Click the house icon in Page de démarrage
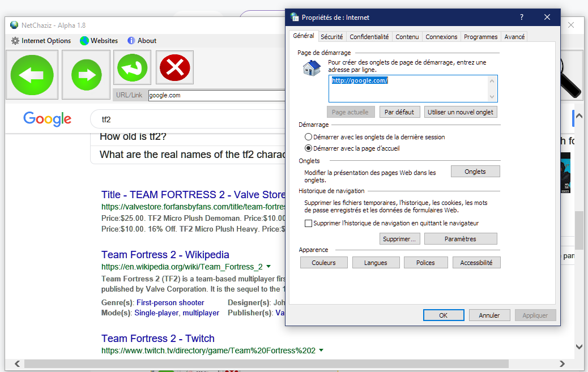Image resolution: width=588 pixels, height=372 pixels. pos(312,68)
